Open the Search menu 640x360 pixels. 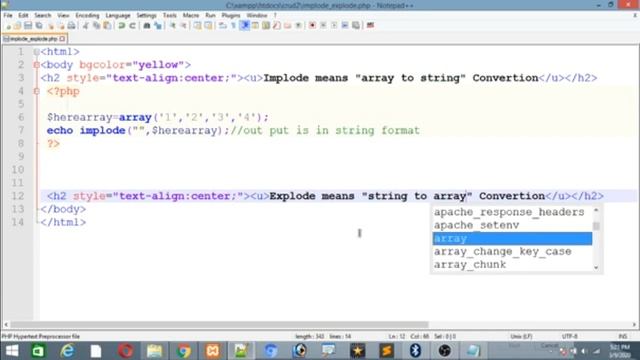[42, 16]
